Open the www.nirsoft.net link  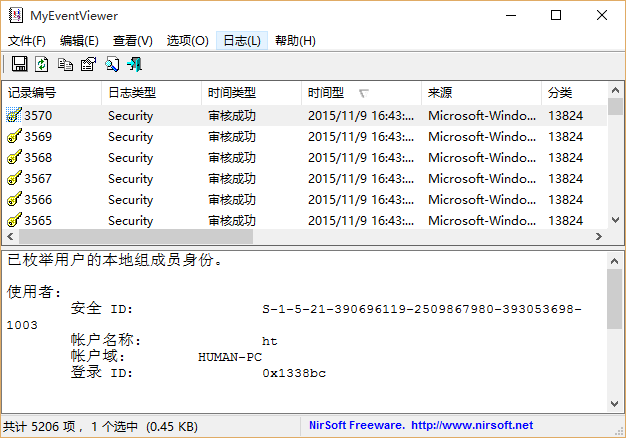tap(471, 426)
